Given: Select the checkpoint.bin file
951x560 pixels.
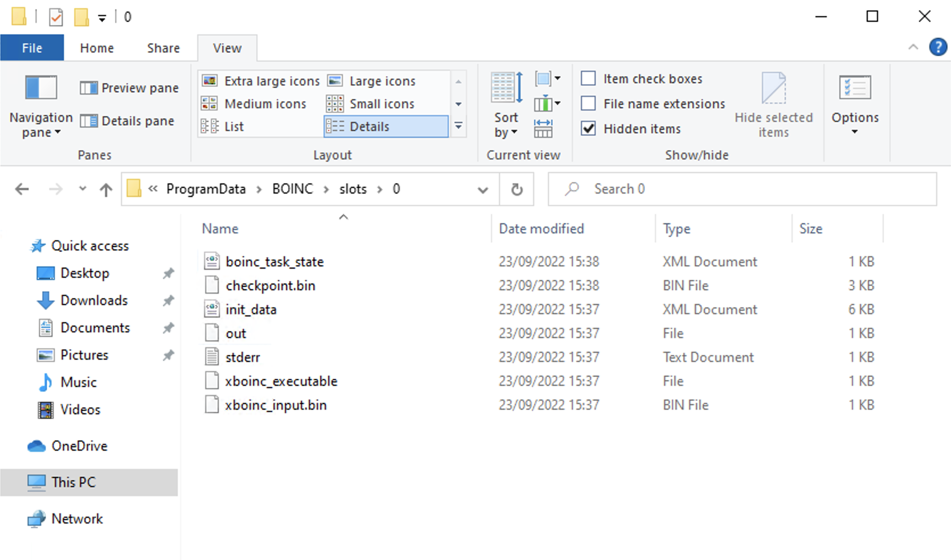Looking at the screenshot, I should (270, 286).
